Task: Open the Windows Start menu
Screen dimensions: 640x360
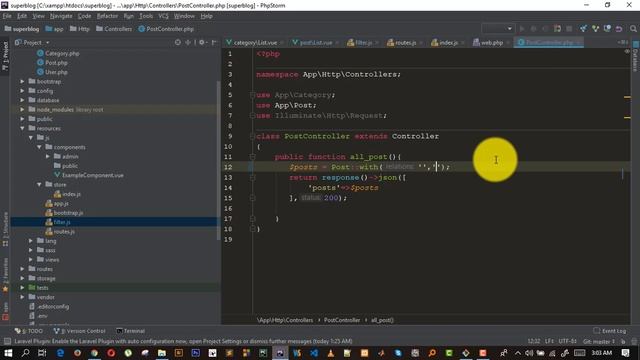Action: [8, 353]
